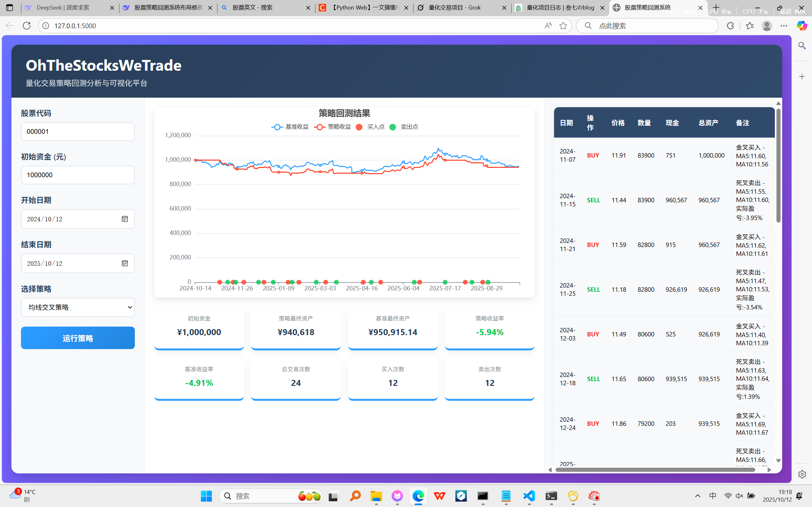Open the start date calendar picker icon
The width and height of the screenshot is (812, 507).
[124, 219]
